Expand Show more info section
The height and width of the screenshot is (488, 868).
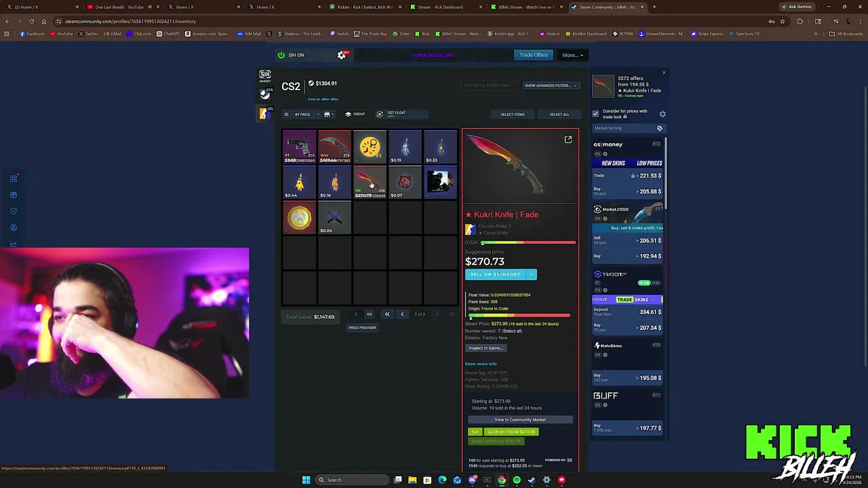tap(481, 364)
